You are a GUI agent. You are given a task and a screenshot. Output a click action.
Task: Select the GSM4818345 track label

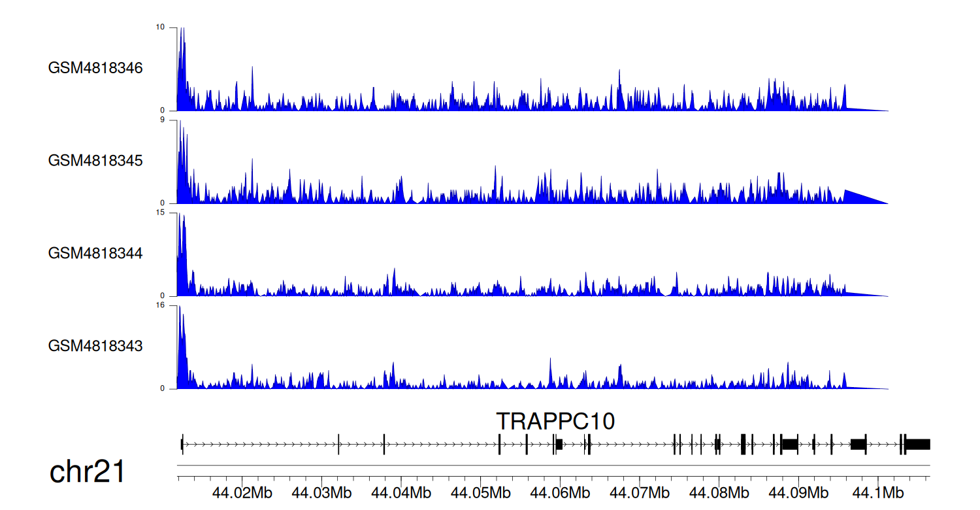click(x=95, y=160)
